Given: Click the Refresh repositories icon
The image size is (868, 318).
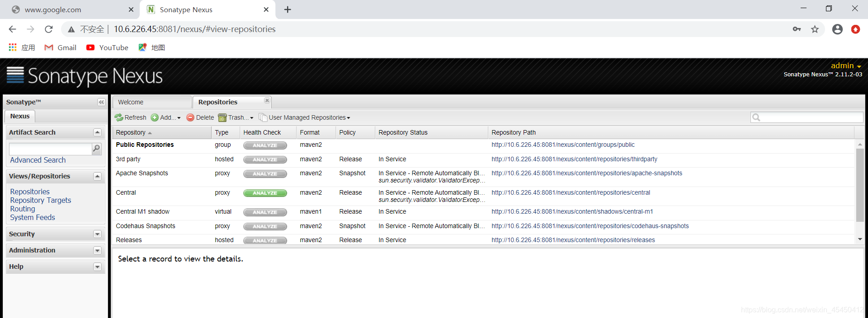Looking at the screenshot, I should click(119, 117).
